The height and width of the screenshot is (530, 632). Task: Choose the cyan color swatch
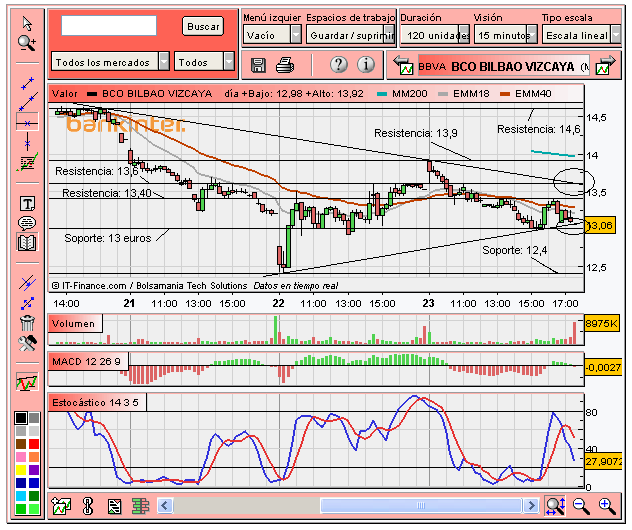[21, 496]
